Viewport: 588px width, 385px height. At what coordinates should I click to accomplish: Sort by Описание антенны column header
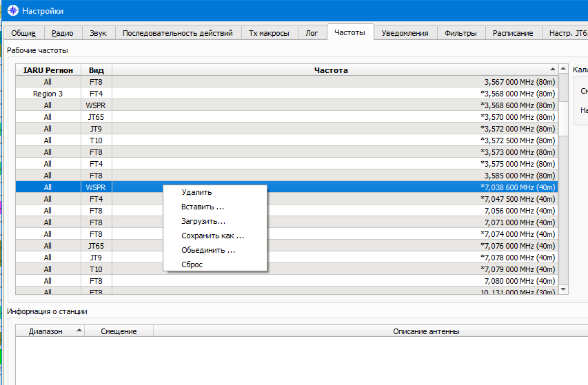(x=426, y=331)
